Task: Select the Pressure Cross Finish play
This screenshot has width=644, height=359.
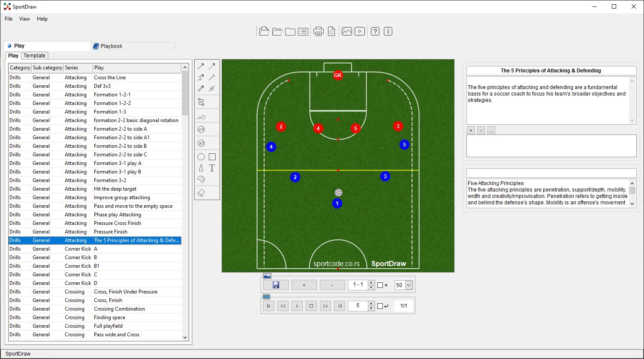Action: click(95, 223)
